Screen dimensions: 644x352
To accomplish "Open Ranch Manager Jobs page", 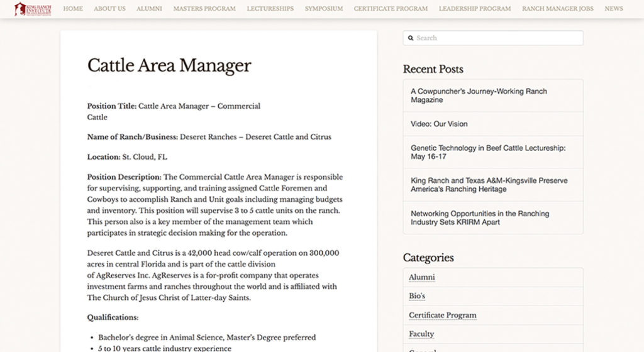I will [558, 9].
